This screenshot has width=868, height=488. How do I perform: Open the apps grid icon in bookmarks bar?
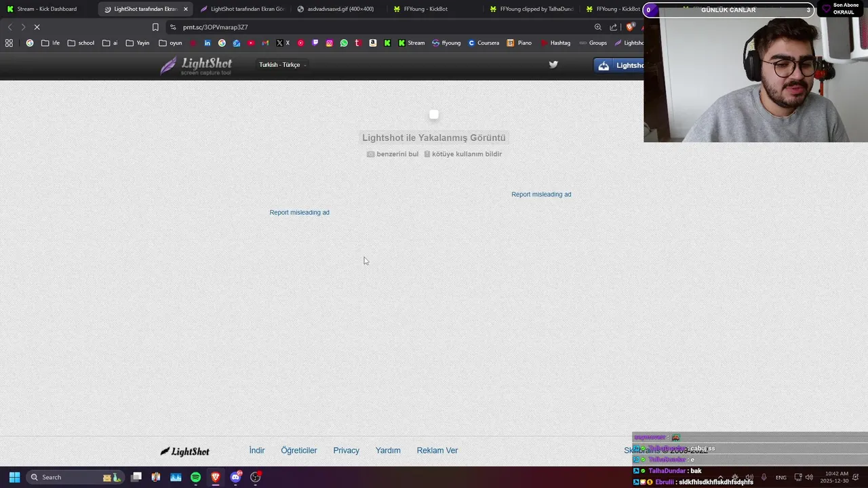9,43
